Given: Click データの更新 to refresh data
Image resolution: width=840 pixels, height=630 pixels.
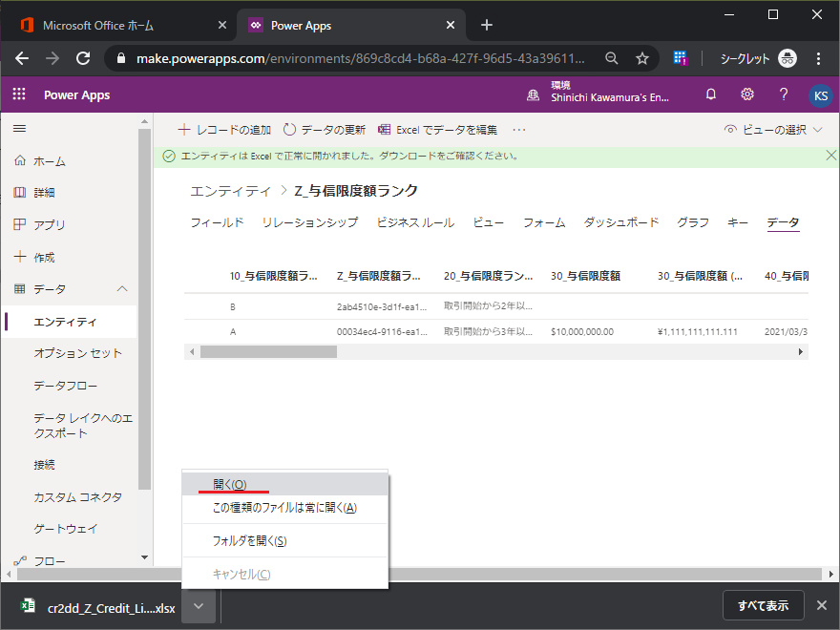Looking at the screenshot, I should tap(325, 130).
